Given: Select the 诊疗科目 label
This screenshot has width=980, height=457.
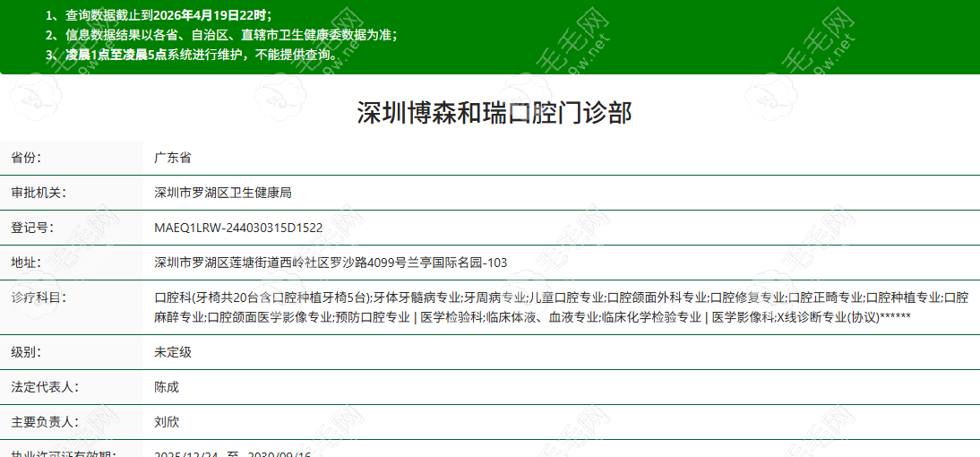Looking at the screenshot, I should pos(39,297).
